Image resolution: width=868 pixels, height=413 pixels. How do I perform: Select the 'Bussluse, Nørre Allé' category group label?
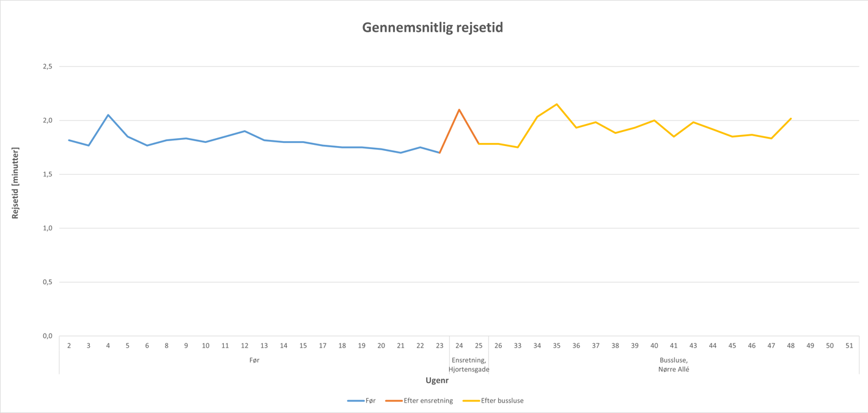click(674, 365)
